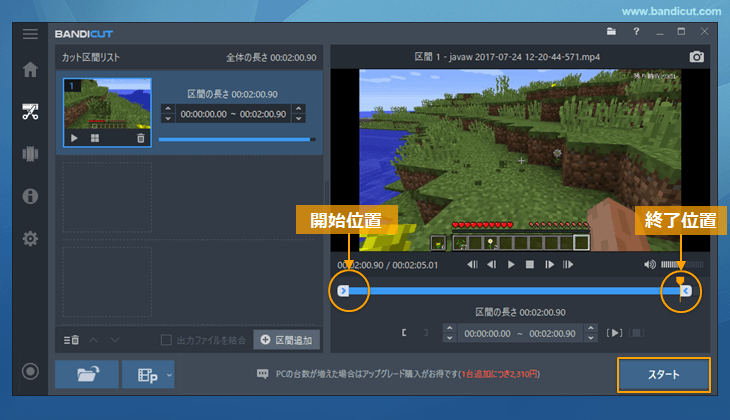Image resolution: width=730 pixels, height=420 pixels.
Task: Click the 区間追加 add segment button
Action: coord(286,340)
